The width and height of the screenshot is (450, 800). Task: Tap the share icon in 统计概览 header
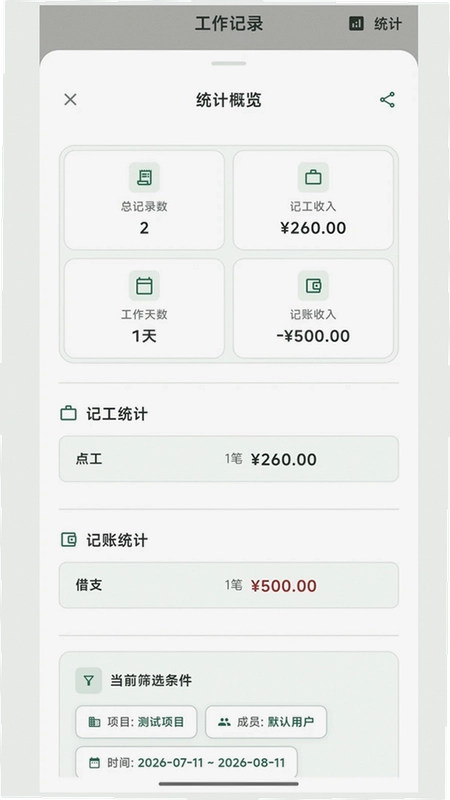click(387, 100)
